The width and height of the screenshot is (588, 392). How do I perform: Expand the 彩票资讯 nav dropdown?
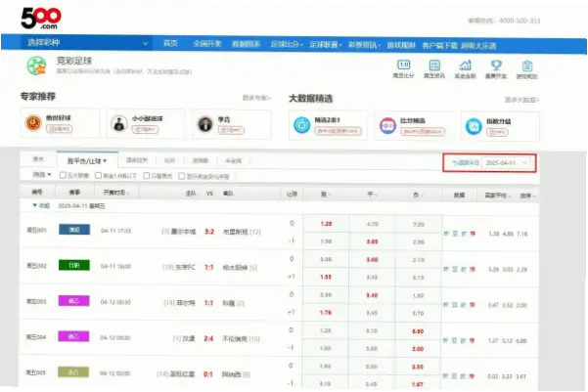pos(365,45)
